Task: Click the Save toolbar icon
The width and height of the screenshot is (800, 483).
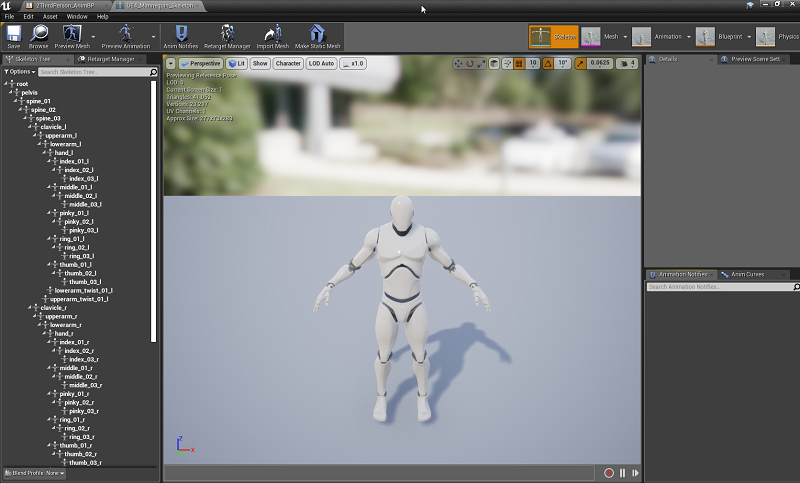Action: pos(14,35)
